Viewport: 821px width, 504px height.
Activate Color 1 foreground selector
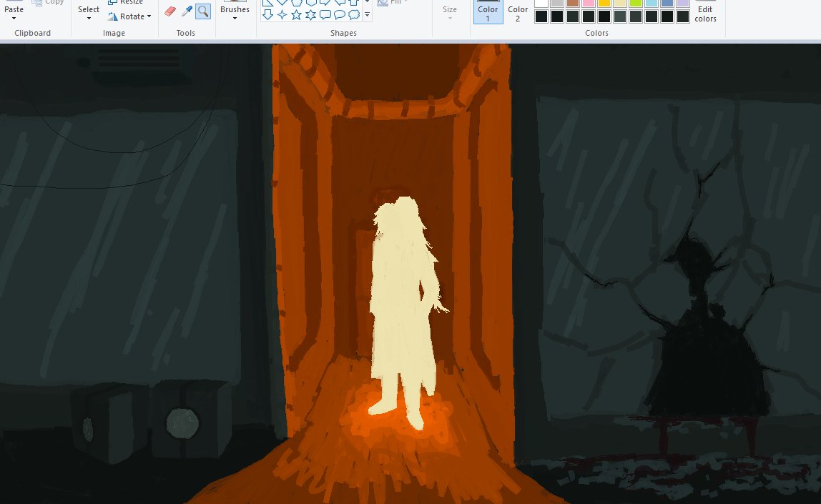click(488, 11)
